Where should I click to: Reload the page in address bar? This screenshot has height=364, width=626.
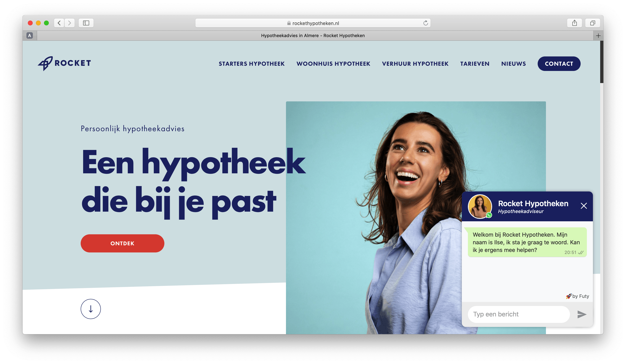point(426,23)
